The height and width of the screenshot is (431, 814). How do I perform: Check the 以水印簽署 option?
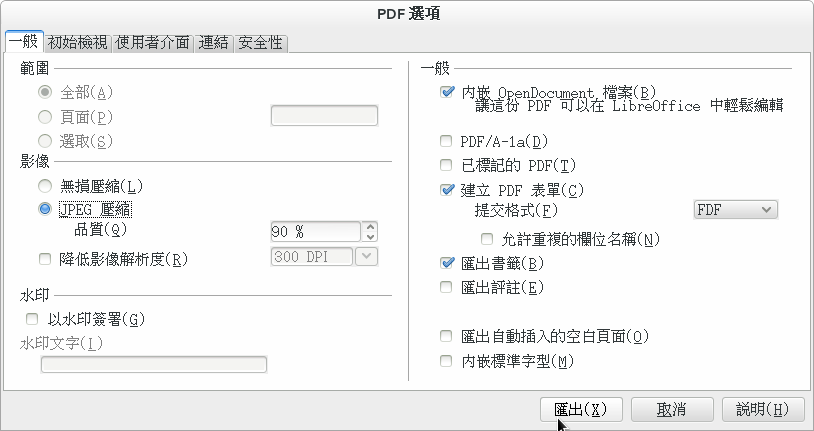32,319
